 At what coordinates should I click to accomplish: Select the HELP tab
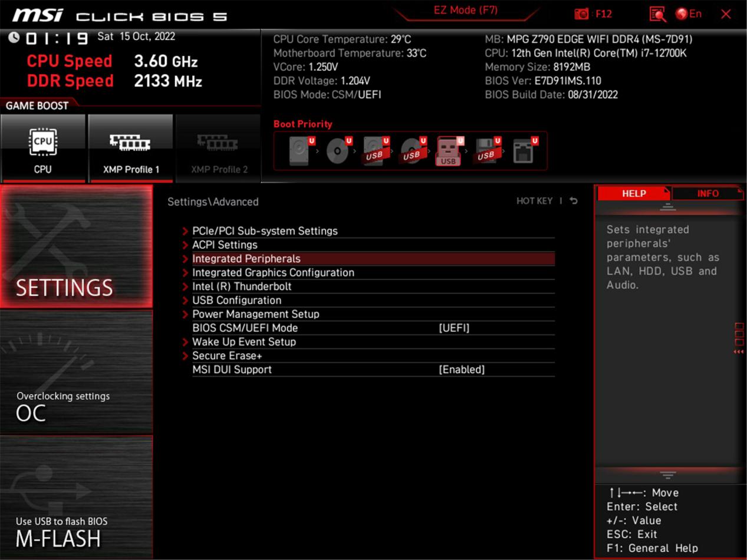pyautogui.click(x=632, y=193)
